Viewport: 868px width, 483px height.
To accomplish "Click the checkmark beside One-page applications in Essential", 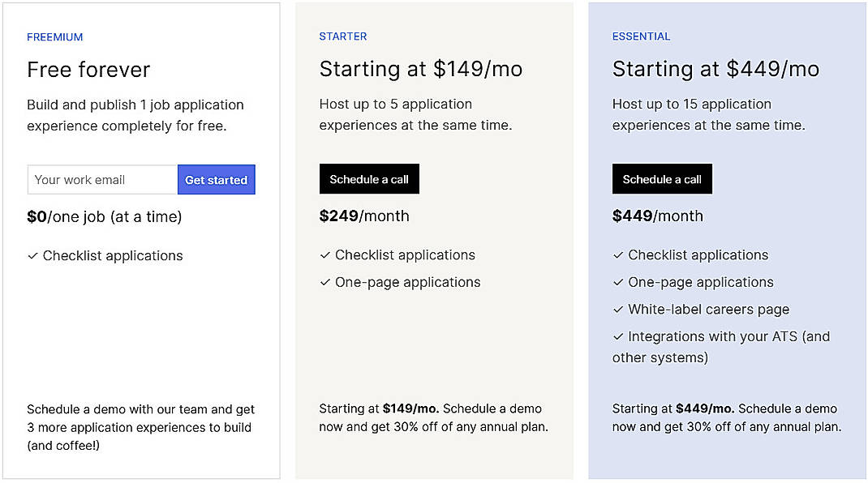I will click(x=617, y=282).
